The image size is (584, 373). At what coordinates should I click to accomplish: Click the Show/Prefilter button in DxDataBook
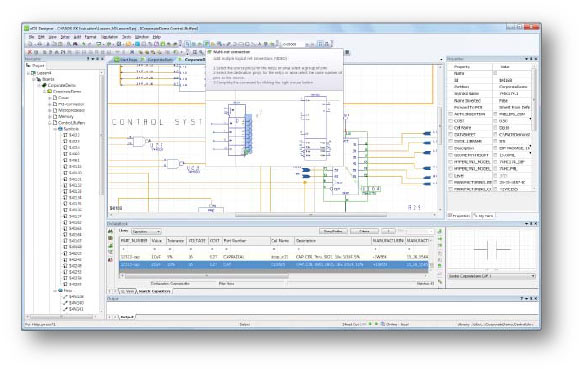pyautogui.click(x=333, y=231)
